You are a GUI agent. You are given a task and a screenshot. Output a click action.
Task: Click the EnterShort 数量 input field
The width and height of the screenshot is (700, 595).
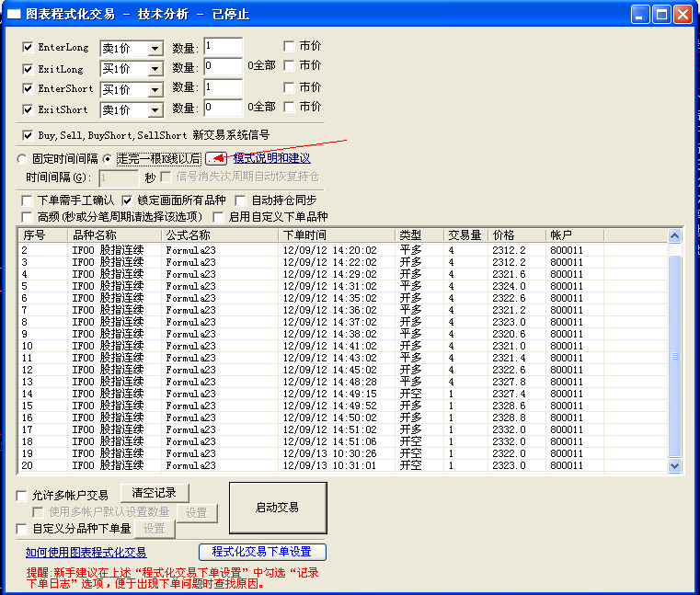223,88
